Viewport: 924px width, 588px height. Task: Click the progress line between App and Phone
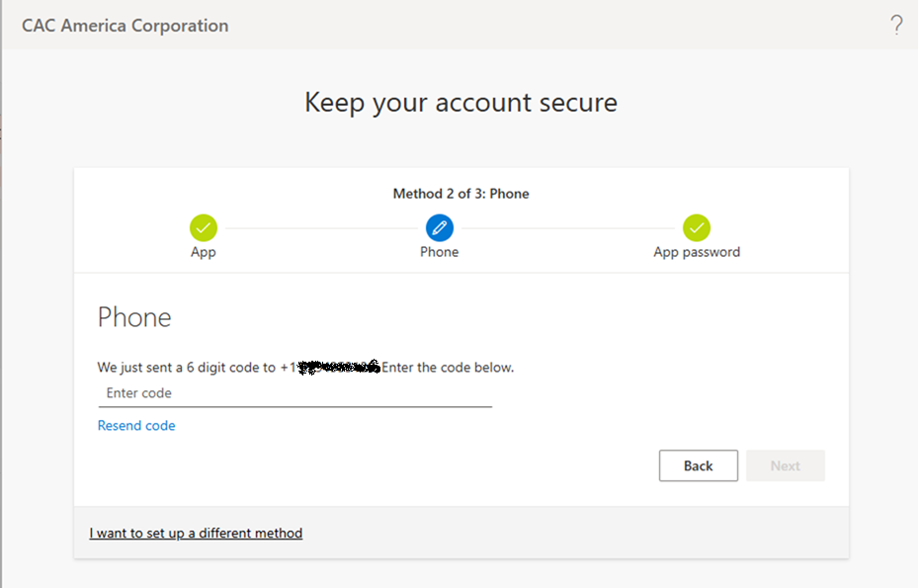(x=321, y=228)
